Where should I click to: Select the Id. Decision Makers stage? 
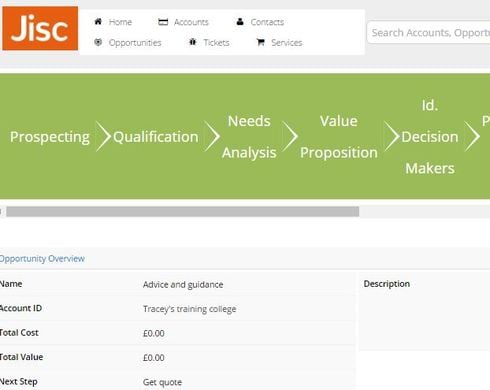(x=430, y=137)
